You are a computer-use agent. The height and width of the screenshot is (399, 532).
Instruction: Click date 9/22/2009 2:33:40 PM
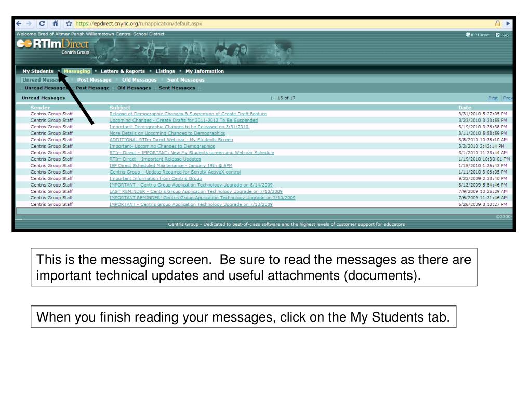tap(483, 178)
